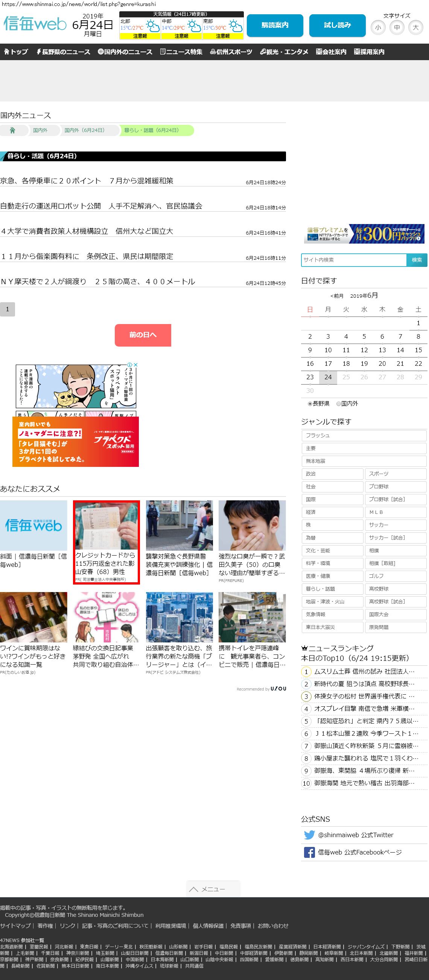Open ranking item 1 ムスリム土葬
Image resolution: width=429 pixels, height=980 pixels.
pos(364,672)
